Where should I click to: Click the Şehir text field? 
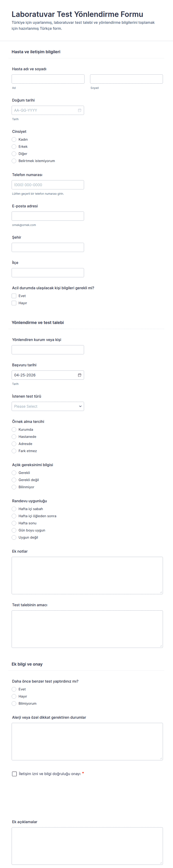coord(48,247)
